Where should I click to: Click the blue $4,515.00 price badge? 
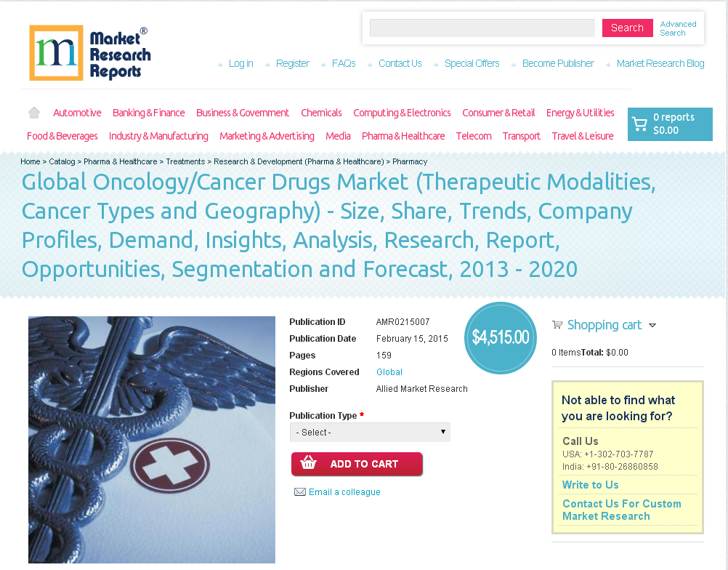click(x=500, y=337)
